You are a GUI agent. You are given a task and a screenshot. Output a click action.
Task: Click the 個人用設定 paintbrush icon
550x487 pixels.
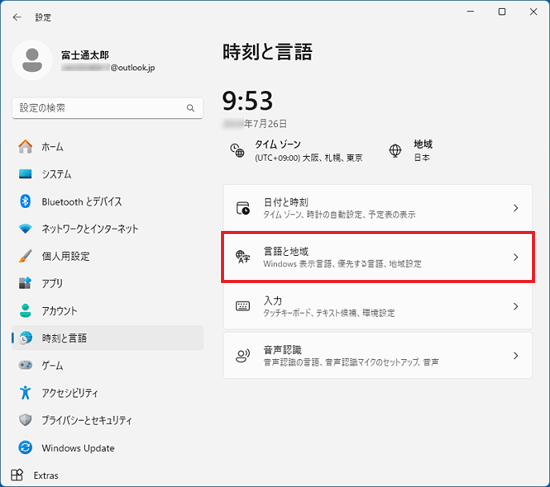pos(25,256)
